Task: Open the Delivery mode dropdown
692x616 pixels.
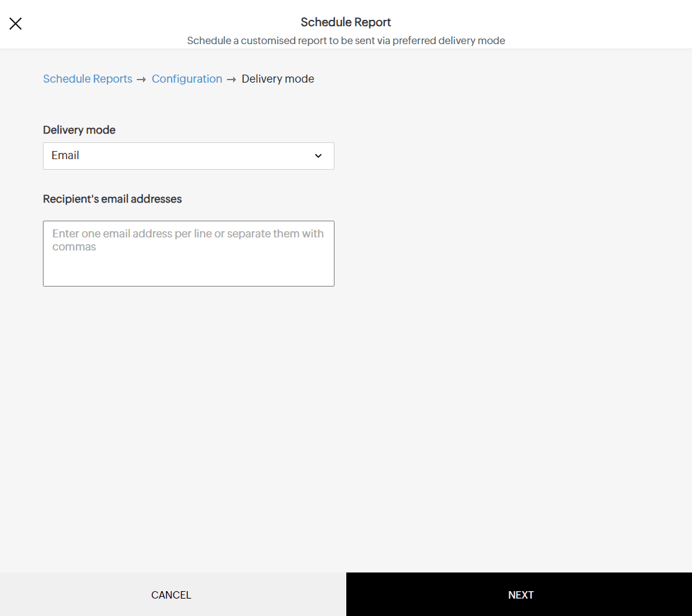Action: pos(188,156)
